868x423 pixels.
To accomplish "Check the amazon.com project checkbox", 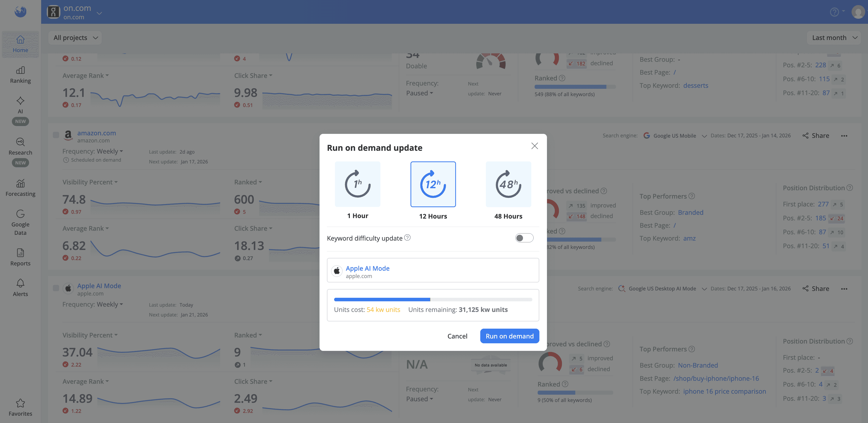I will (56, 135).
